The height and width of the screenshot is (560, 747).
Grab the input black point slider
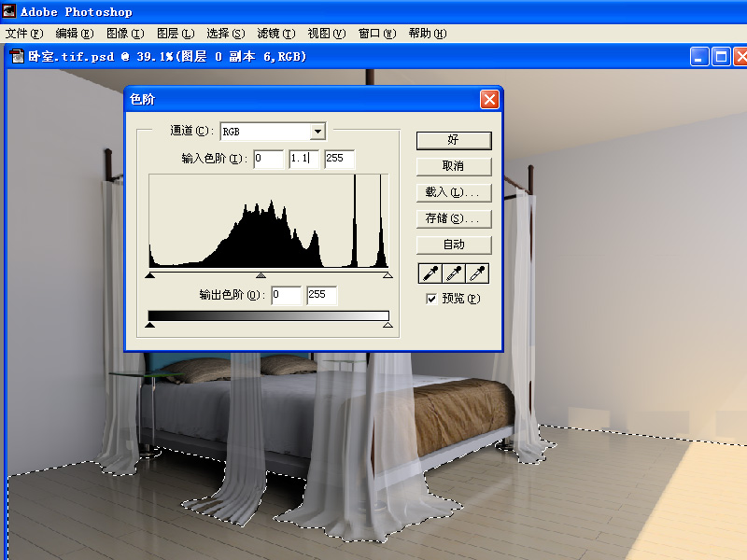150,275
